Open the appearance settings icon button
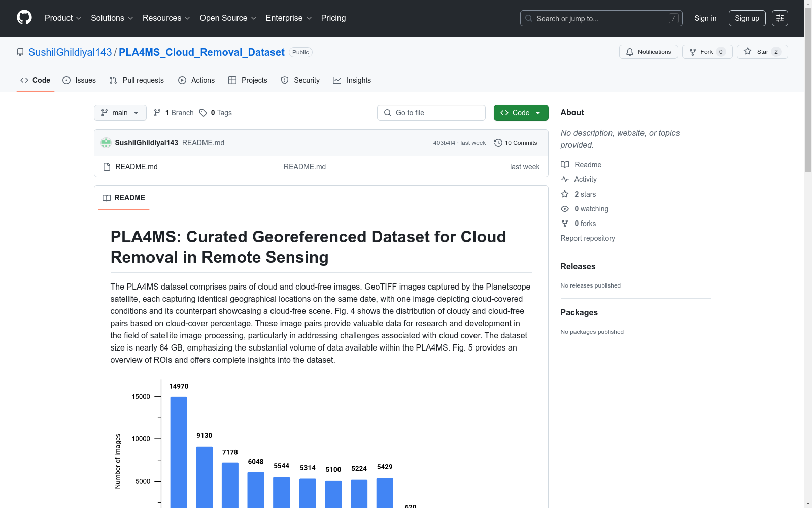Screen dimensions: 812x508 [x=780, y=18]
